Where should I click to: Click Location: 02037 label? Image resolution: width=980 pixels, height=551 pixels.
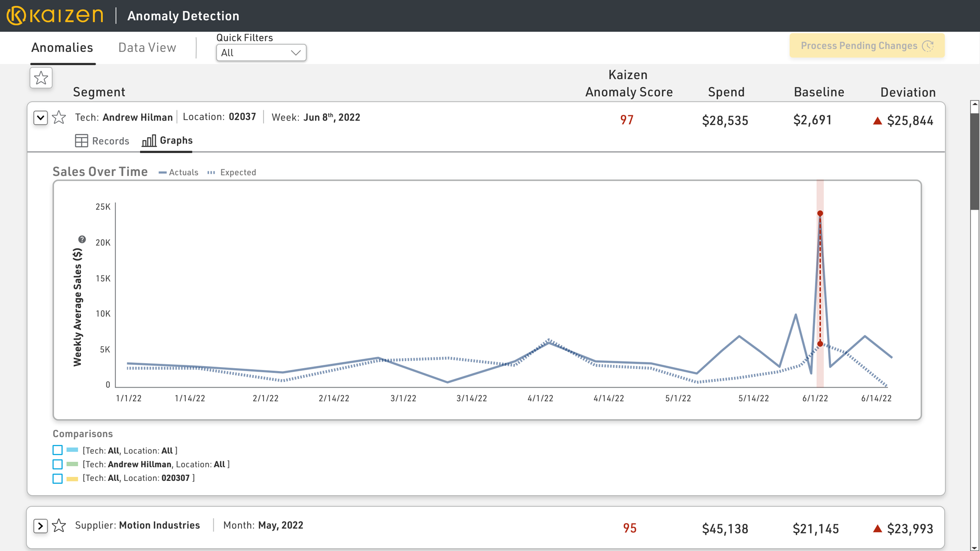(x=219, y=117)
